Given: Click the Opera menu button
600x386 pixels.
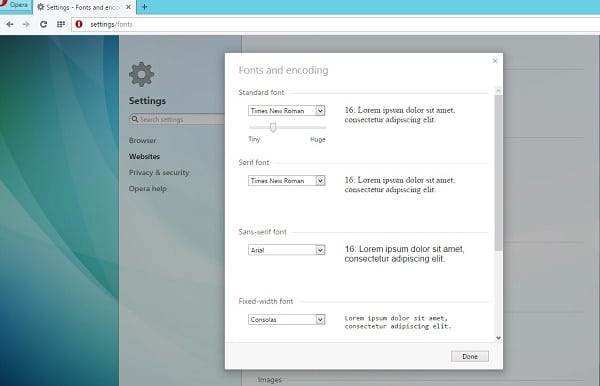Looking at the screenshot, I should coord(15,6).
